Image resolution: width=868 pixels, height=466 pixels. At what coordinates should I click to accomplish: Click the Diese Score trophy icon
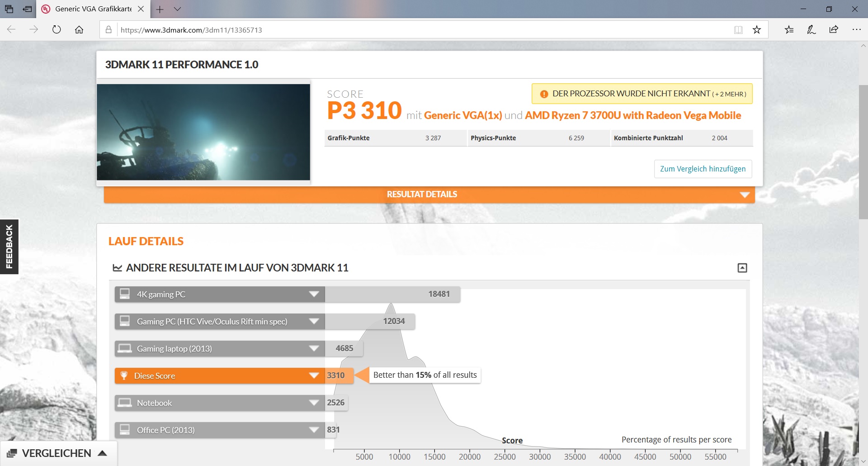coord(124,376)
